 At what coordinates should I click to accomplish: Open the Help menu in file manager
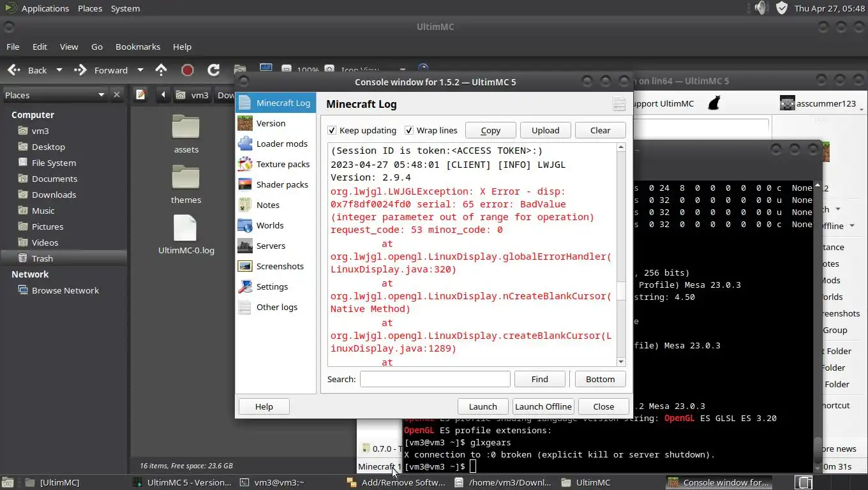(182, 47)
